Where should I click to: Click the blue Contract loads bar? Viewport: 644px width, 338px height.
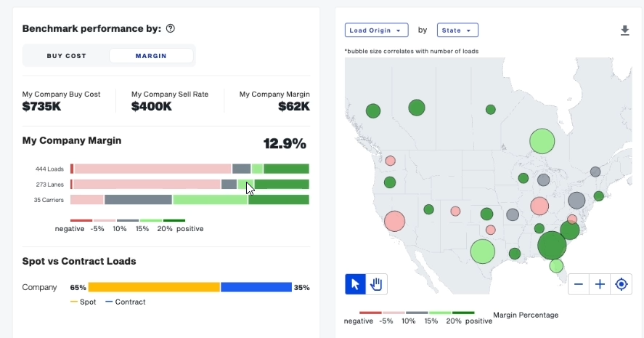pyautogui.click(x=256, y=287)
